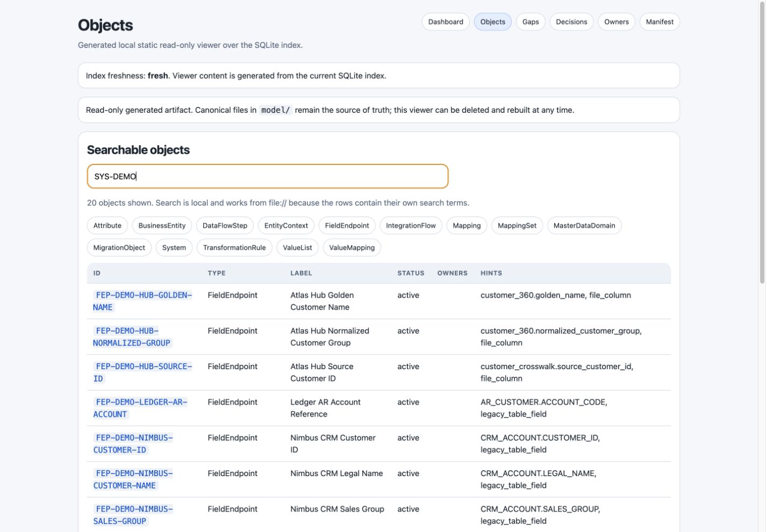Screen dimensions: 766x532
Task: Click the 'Atlas Hub Golden Customer Name' label
Action: [x=322, y=301]
